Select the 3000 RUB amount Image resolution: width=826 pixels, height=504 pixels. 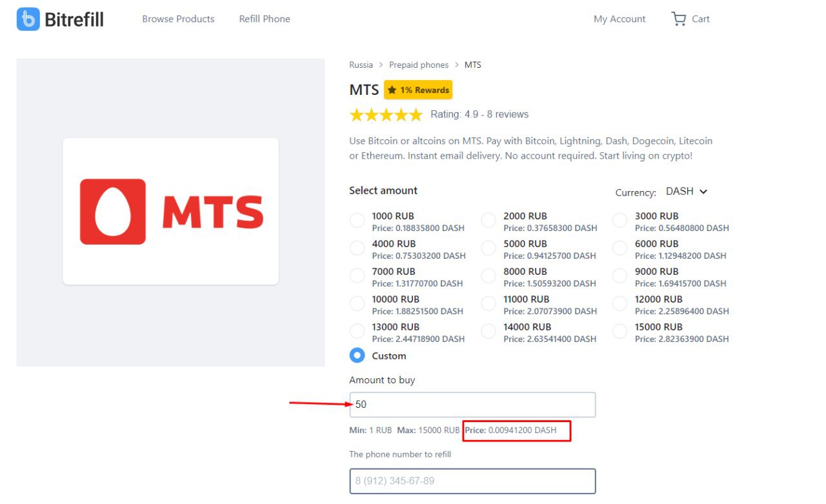coord(619,221)
